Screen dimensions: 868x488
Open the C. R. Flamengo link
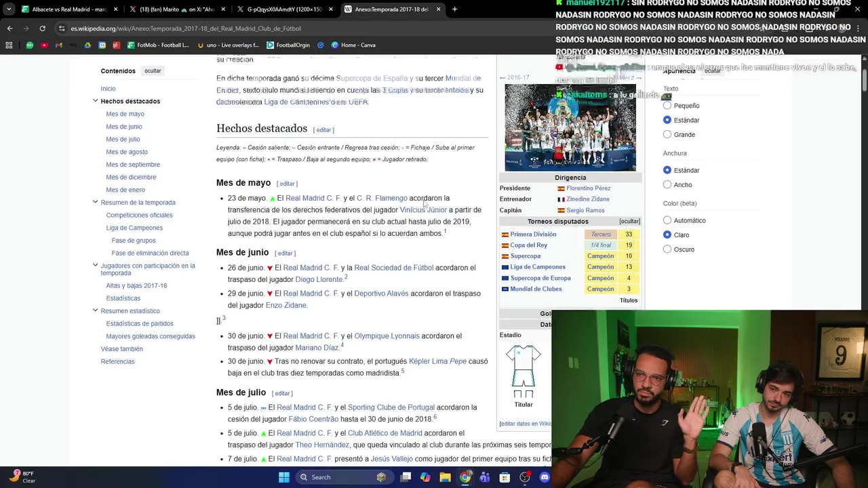382,199
